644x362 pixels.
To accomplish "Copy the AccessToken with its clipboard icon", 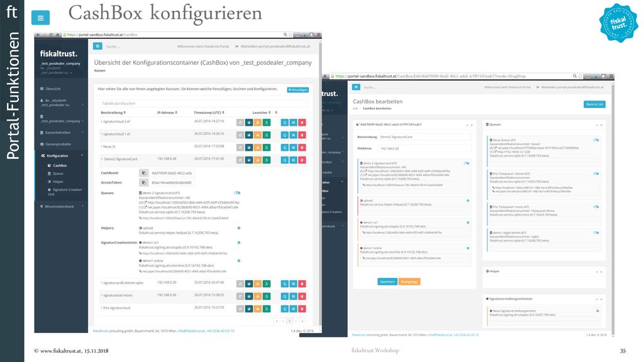I will click(143, 183).
